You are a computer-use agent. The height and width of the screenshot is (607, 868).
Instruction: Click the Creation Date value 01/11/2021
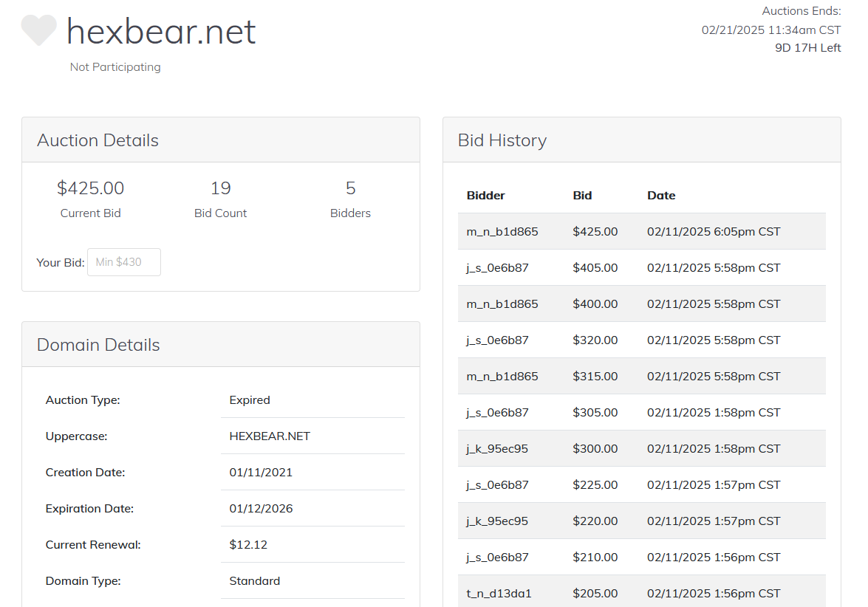[x=261, y=473]
